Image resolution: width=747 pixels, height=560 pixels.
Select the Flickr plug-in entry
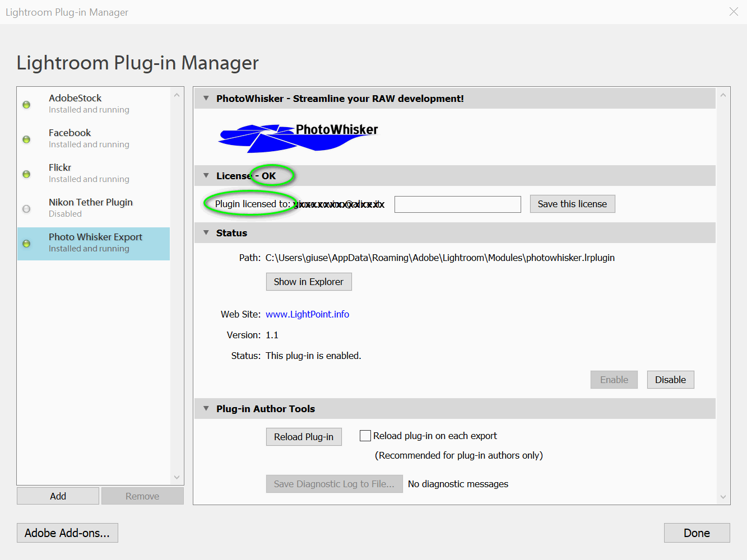(94, 173)
